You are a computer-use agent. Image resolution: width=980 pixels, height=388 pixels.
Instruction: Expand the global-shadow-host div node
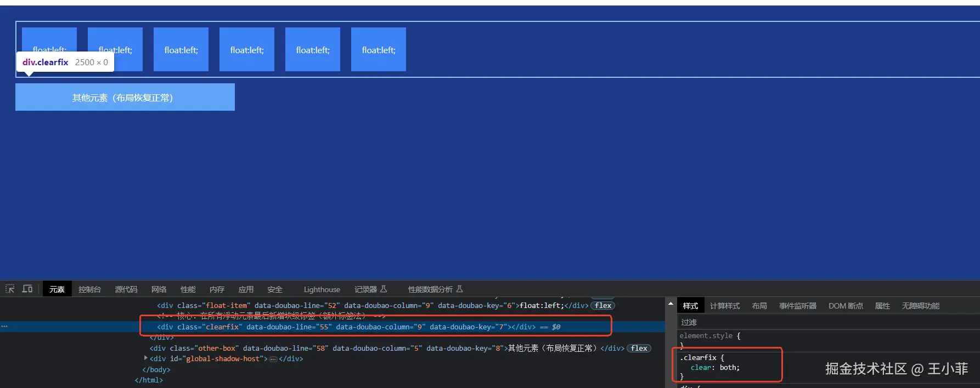click(x=145, y=358)
